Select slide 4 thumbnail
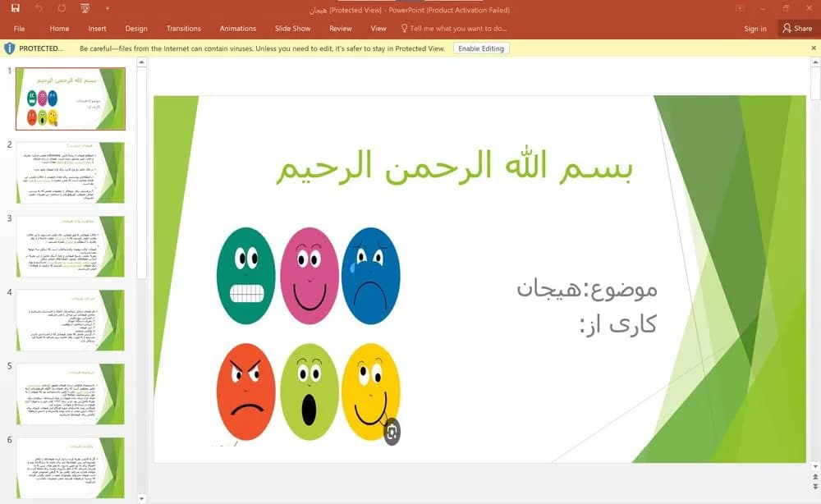The width and height of the screenshot is (821, 504). (71, 320)
